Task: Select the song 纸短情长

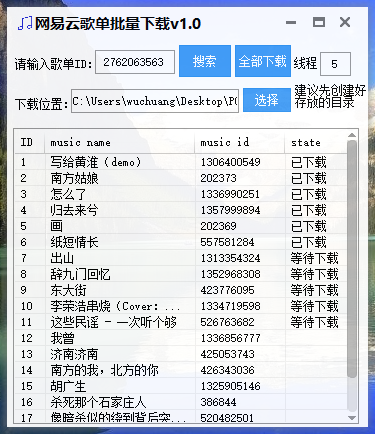Action: tap(74, 242)
